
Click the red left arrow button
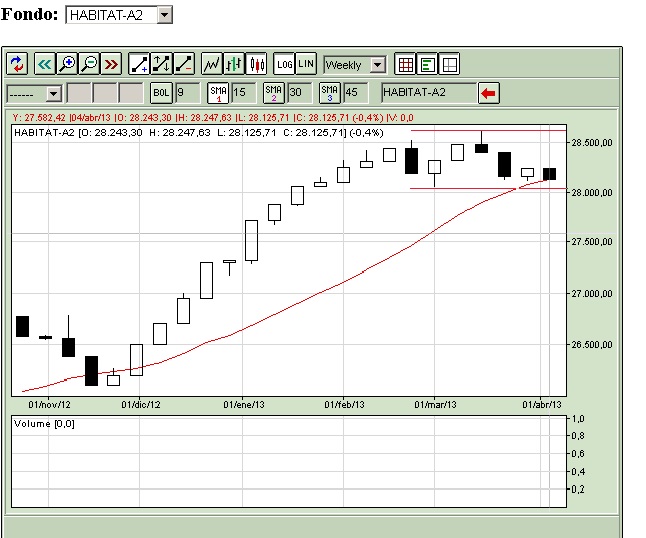click(489, 93)
